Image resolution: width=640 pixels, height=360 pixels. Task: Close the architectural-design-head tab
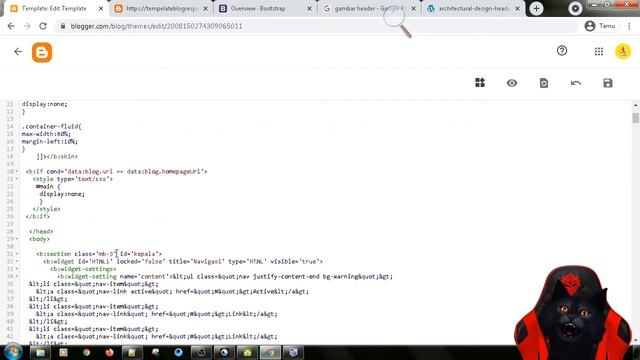click(518, 9)
